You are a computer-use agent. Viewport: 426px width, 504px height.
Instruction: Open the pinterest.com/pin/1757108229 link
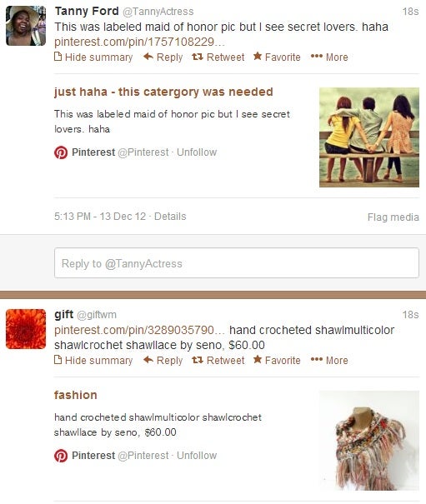(139, 42)
